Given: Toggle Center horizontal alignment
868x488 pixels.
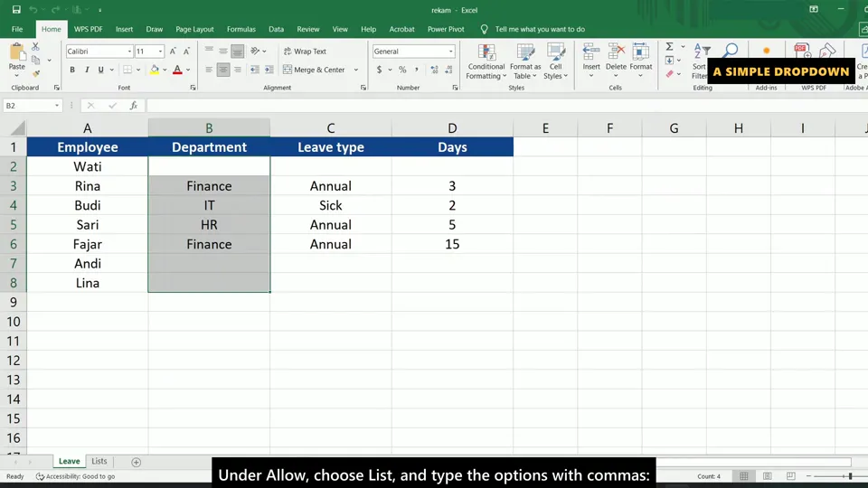Looking at the screenshot, I should tap(223, 70).
